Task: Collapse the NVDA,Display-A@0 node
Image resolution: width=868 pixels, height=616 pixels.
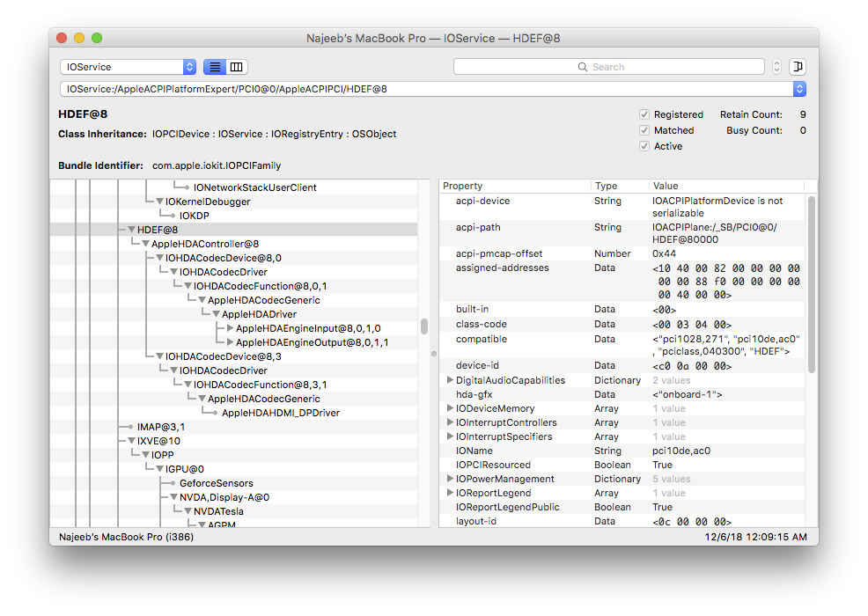Action: pyautogui.click(x=173, y=497)
